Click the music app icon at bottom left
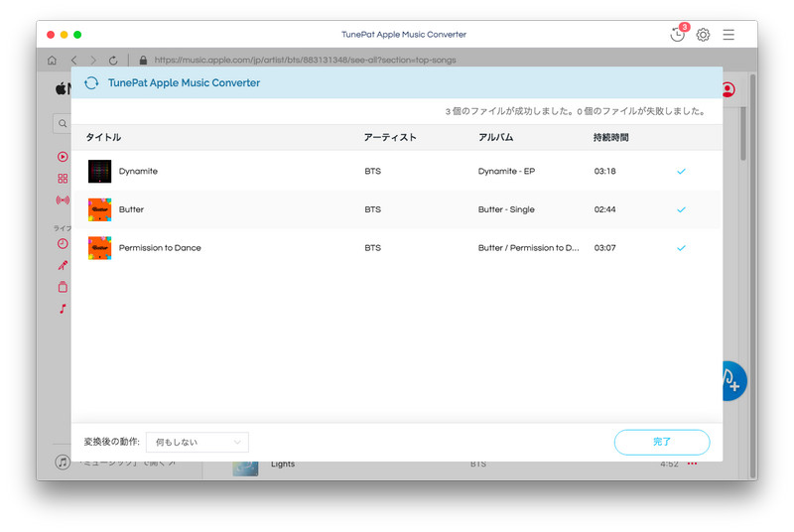This screenshot has width=794, height=532. [63, 463]
